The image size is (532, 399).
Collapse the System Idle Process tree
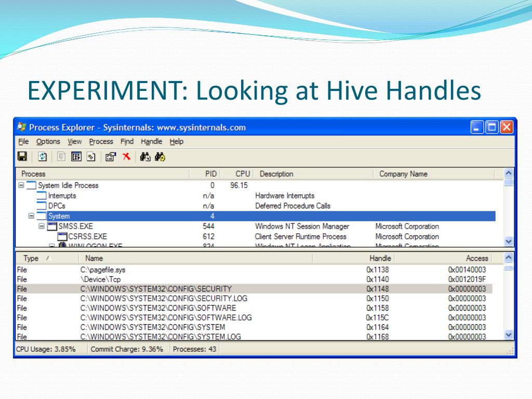pos(21,185)
